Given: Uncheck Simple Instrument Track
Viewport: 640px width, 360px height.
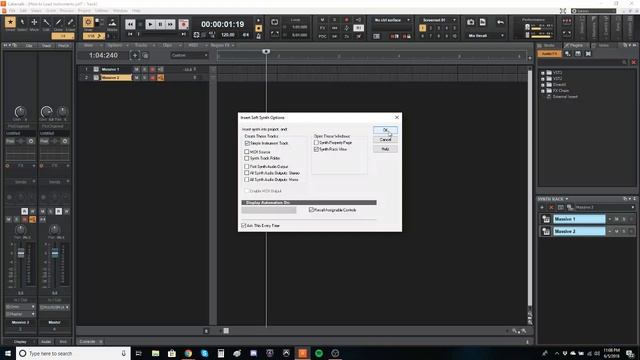Looking at the screenshot, I should [x=247, y=143].
